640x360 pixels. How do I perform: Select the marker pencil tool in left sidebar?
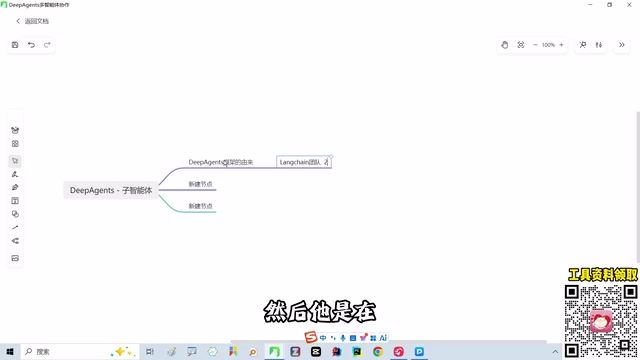15,187
